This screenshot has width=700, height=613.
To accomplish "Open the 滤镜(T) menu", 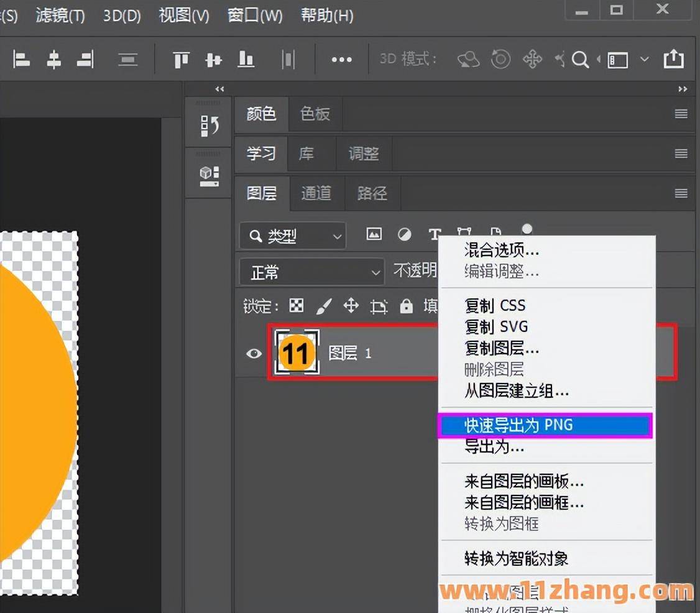I will pos(60,16).
